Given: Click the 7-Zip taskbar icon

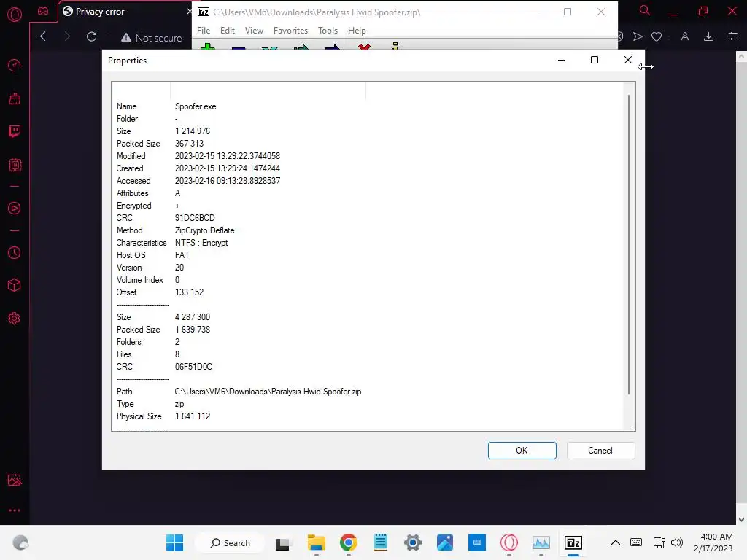Looking at the screenshot, I should click(573, 542).
